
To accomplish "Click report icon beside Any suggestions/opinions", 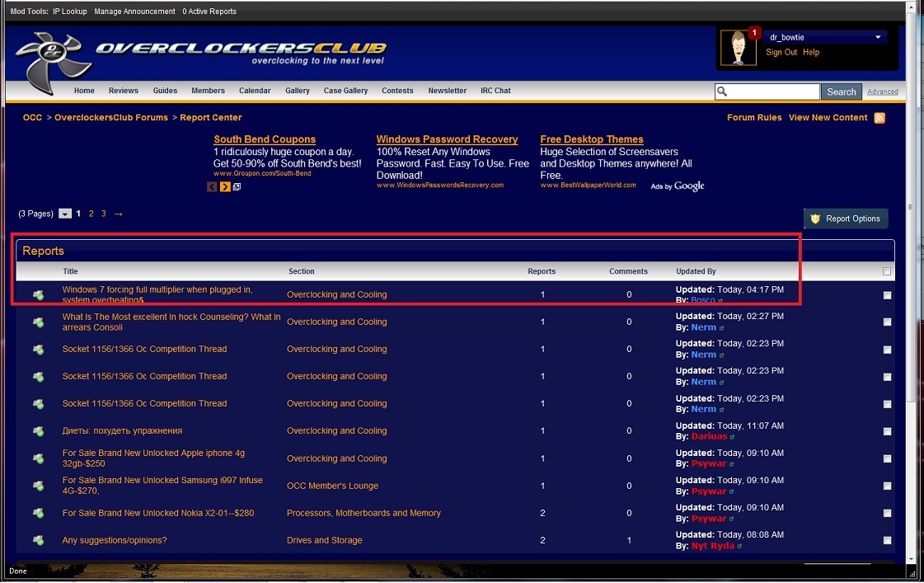I will click(38, 541).
